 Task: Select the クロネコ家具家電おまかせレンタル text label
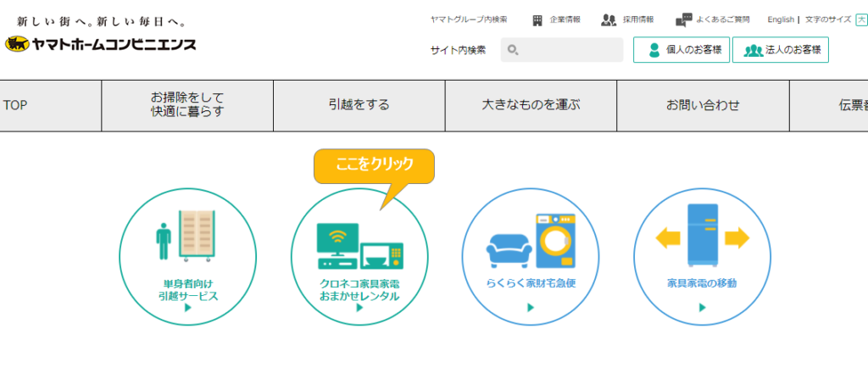click(359, 290)
